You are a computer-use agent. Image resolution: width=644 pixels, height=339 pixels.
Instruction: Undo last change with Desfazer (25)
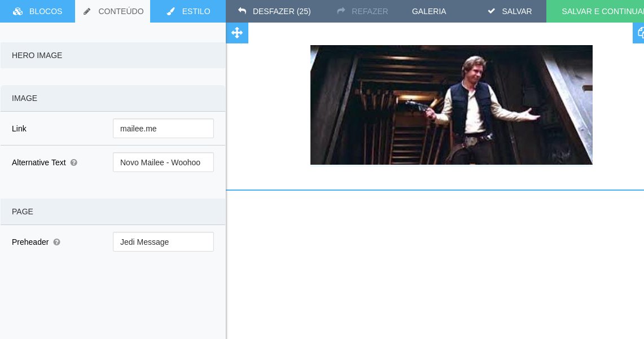(274, 11)
